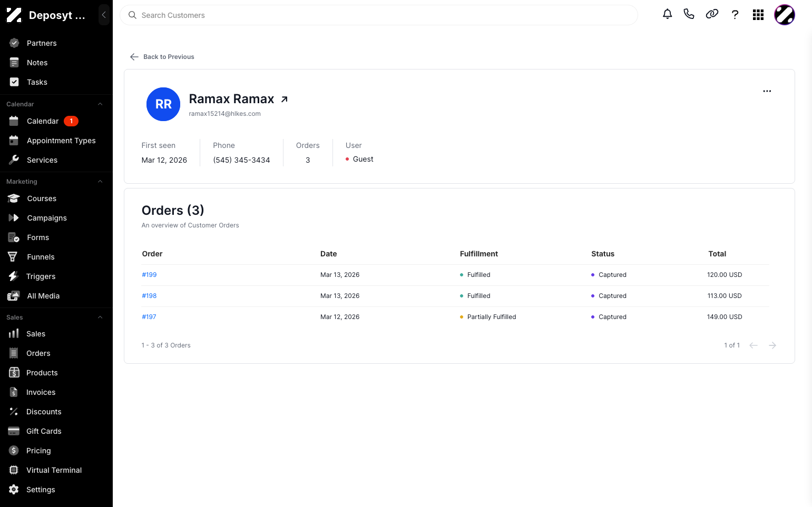Click the Partners sidebar icon
The image size is (812, 507).
(x=14, y=43)
